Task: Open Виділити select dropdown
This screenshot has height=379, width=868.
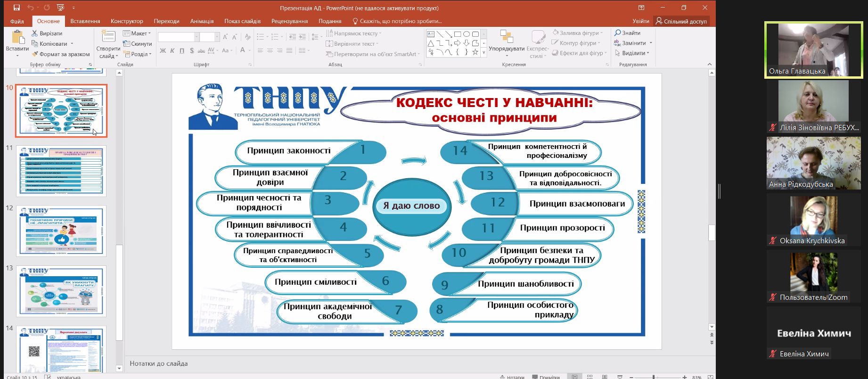Action: (632, 53)
